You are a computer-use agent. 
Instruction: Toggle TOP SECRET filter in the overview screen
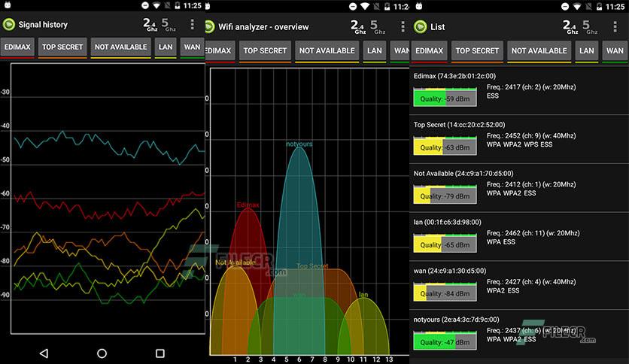point(265,51)
